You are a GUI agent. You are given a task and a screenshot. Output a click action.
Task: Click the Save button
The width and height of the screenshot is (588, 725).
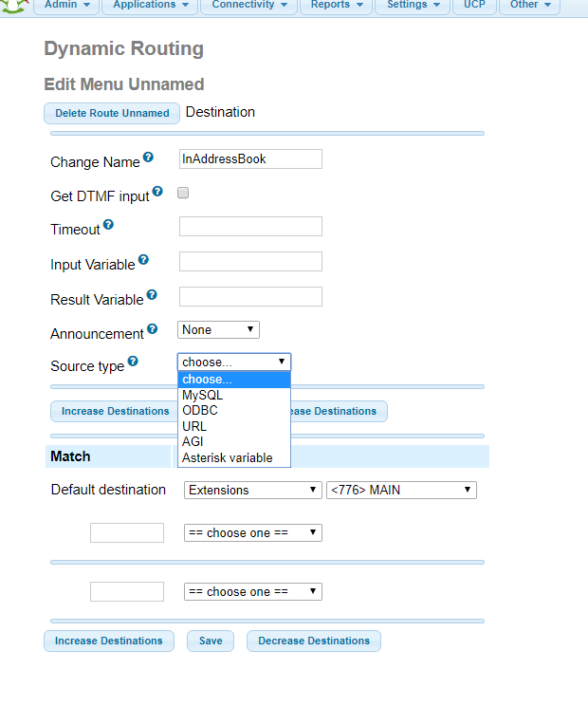pos(211,641)
